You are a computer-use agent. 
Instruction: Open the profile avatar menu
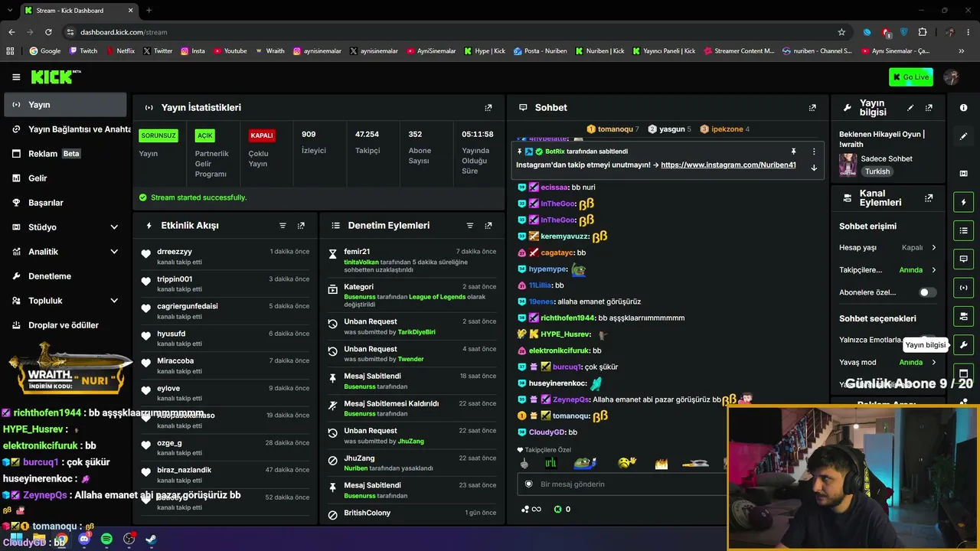click(952, 77)
